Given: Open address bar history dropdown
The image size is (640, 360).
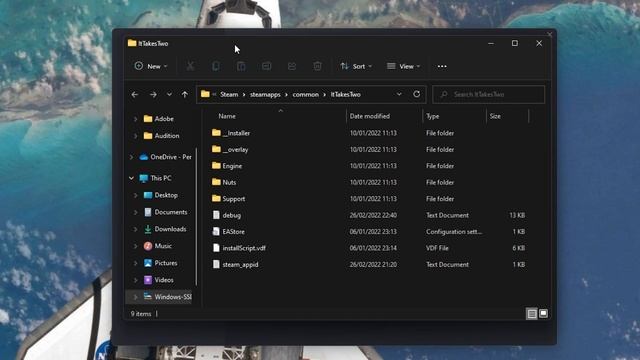Looking at the screenshot, I should [399, 94].
